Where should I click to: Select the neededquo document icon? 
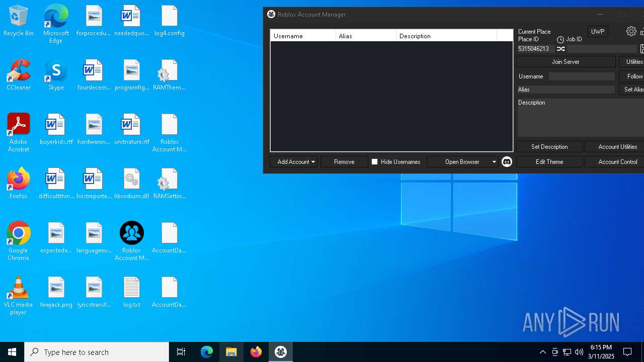click(x=132, y=21)
